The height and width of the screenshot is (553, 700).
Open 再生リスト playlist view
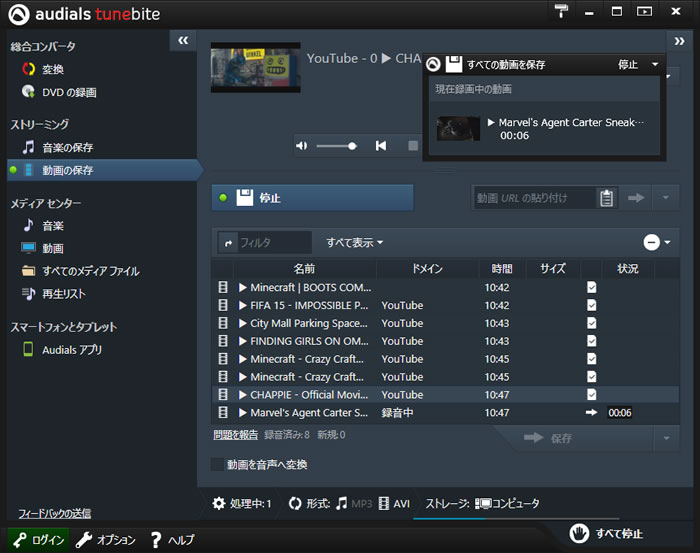coord(54,294)
